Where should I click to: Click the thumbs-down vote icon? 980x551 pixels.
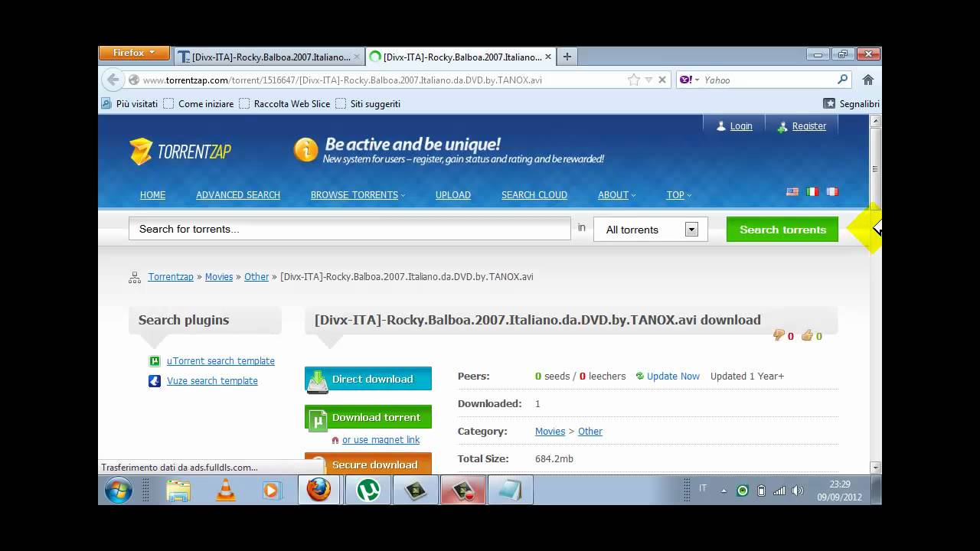[779, 335]
